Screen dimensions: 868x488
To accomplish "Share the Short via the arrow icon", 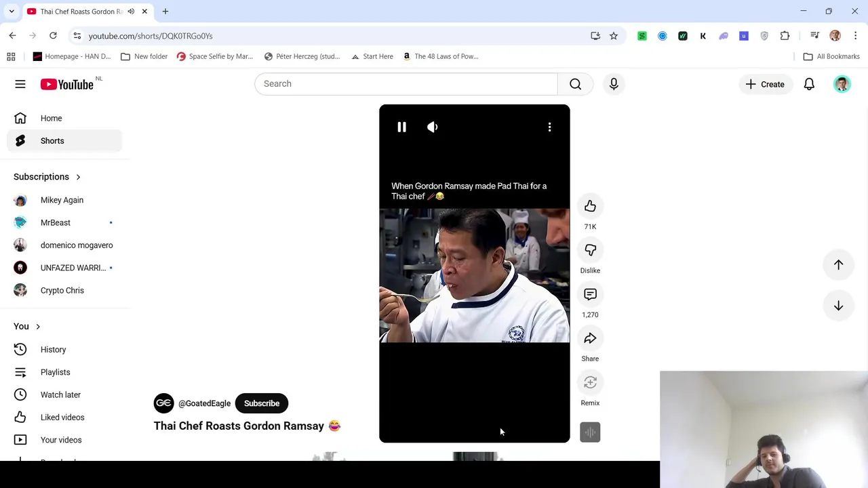I will coord(590,338).
